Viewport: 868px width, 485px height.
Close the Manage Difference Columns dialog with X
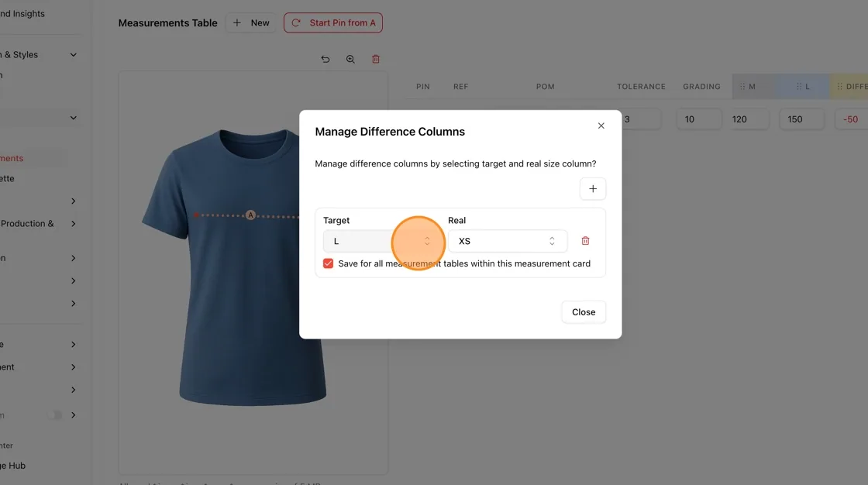(601, 126)
